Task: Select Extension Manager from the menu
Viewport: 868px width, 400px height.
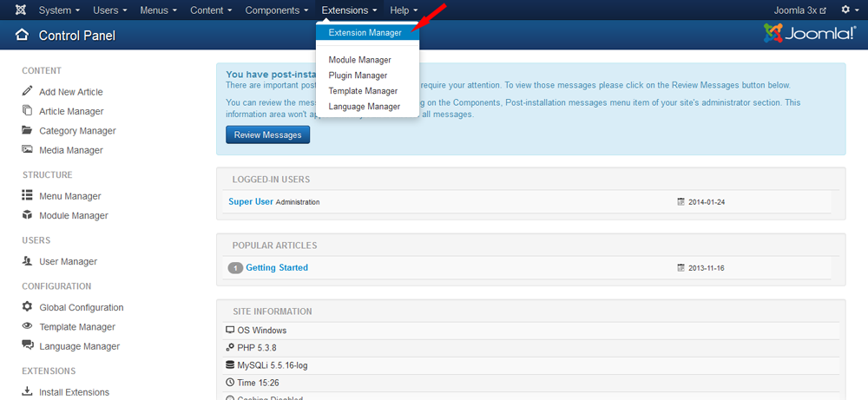Action: tap(365, 33)
